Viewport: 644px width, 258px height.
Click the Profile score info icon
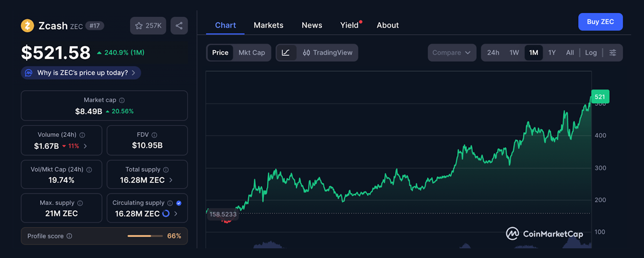tap(69, 236)
